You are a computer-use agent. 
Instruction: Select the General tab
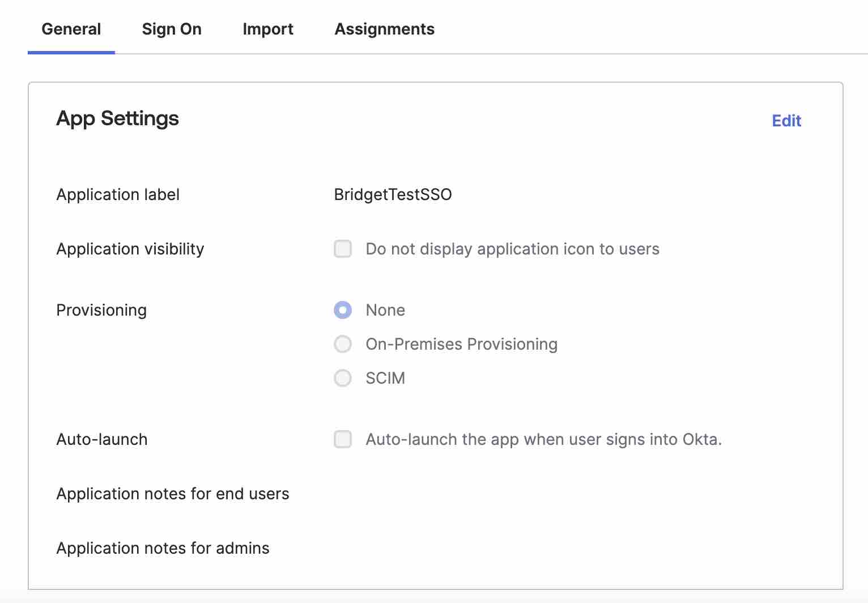71,29
